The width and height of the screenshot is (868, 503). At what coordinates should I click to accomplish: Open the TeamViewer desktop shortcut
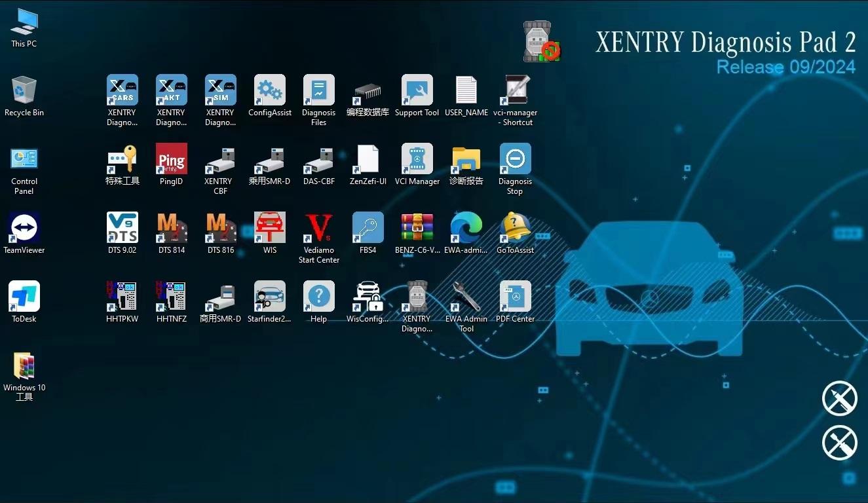pos(24,228)
